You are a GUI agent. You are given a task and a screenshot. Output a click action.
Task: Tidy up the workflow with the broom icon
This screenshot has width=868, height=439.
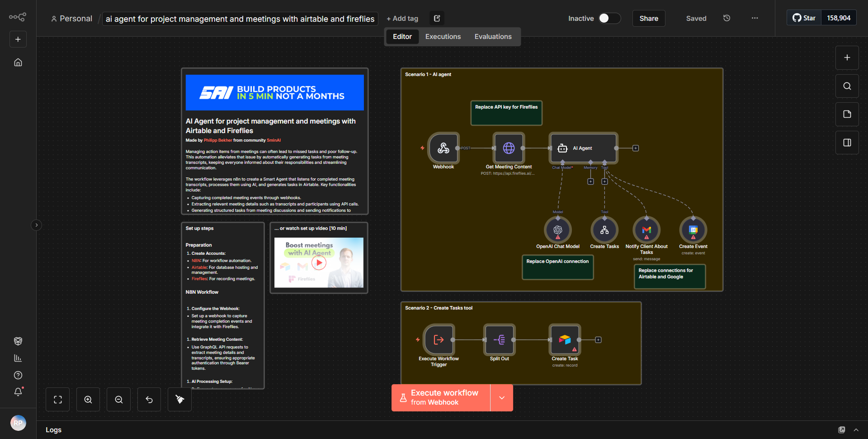click(x=179, y=399)
